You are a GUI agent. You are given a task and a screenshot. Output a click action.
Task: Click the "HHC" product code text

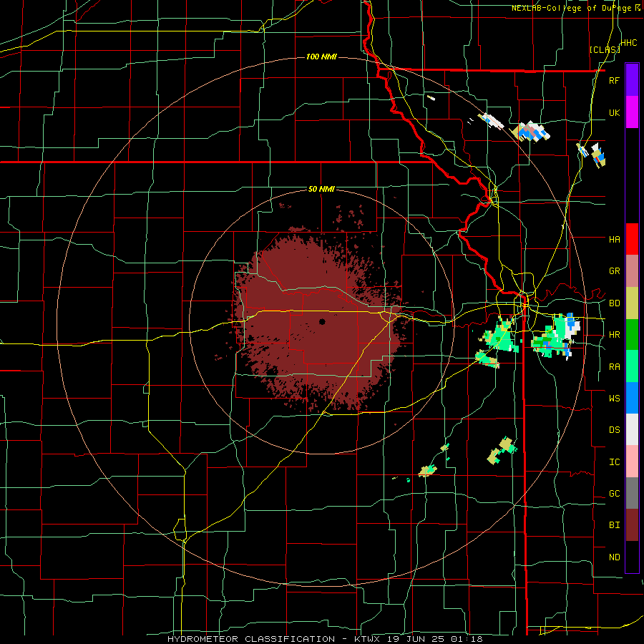pyautogui.click(x=629, y=43)
